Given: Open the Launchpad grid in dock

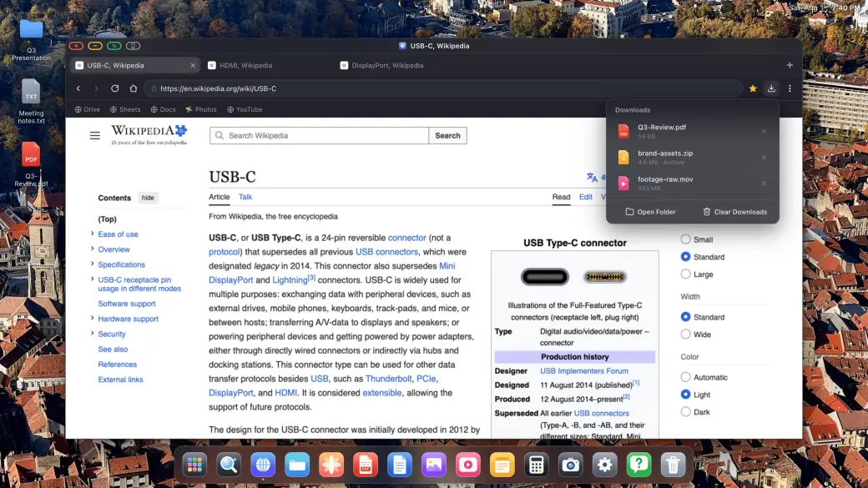Looking at the screenshot, I should tap(194, 465).
